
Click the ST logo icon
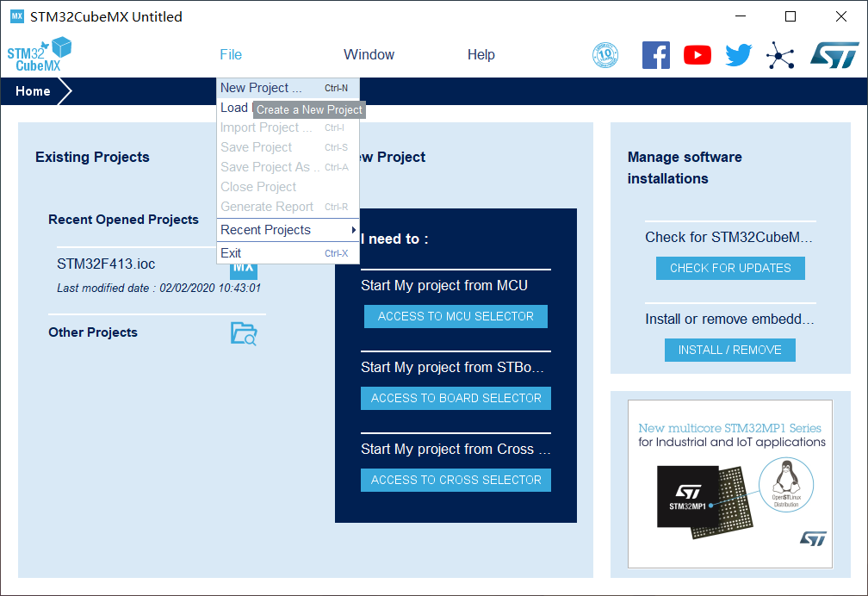pyautogui.click(x=834, y=55)
